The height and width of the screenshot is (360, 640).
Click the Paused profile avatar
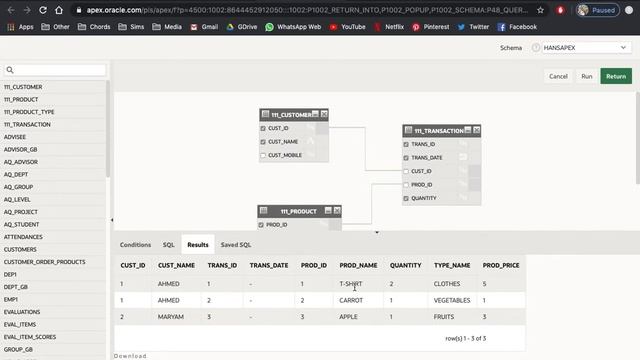pos(597,10)
